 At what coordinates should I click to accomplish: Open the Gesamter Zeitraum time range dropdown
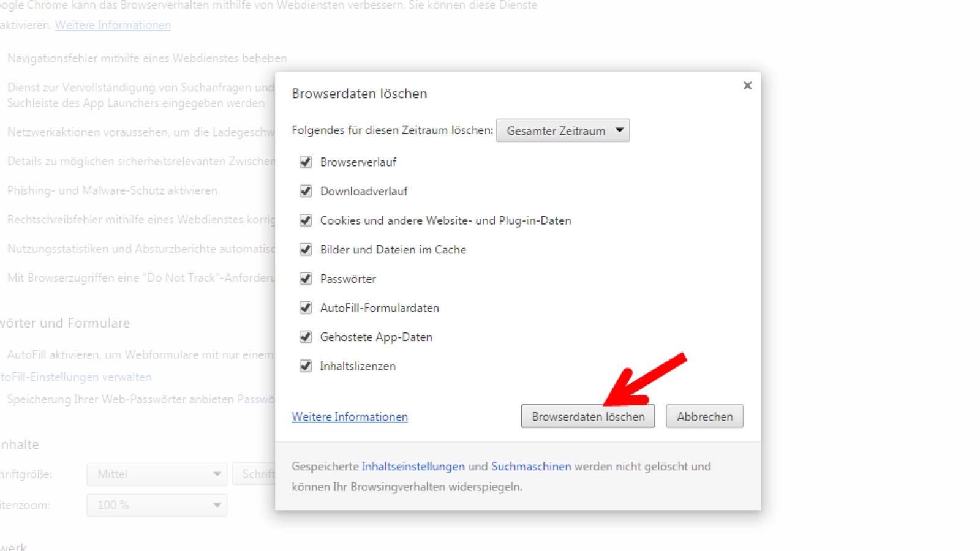point(562,130)
